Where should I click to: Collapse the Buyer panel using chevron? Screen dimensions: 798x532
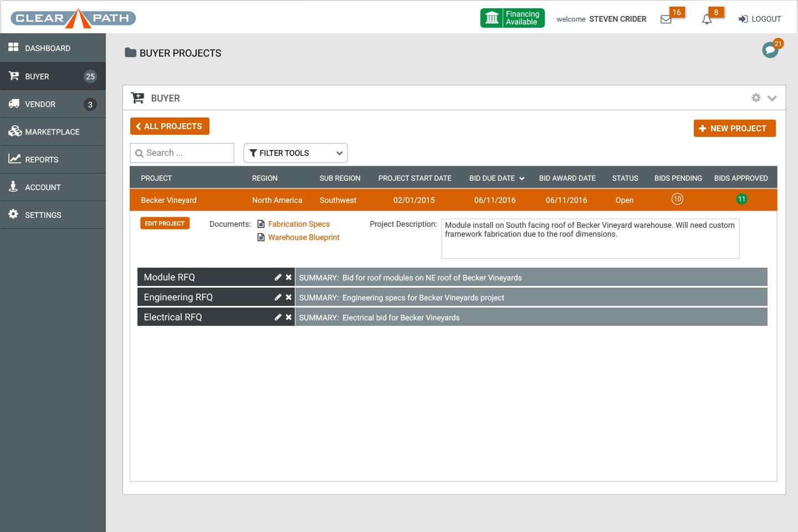pyautogui.click(x=772, y=98)
